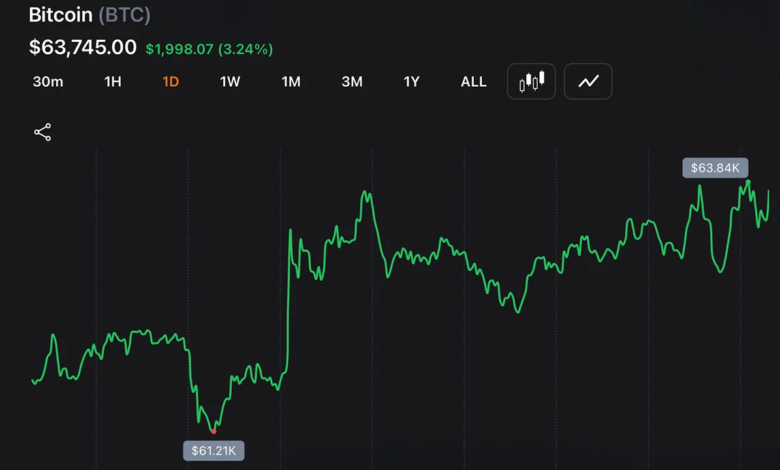Click the red low-point marker on chart
Screen dimensions: 780x470
pos(213,431)
